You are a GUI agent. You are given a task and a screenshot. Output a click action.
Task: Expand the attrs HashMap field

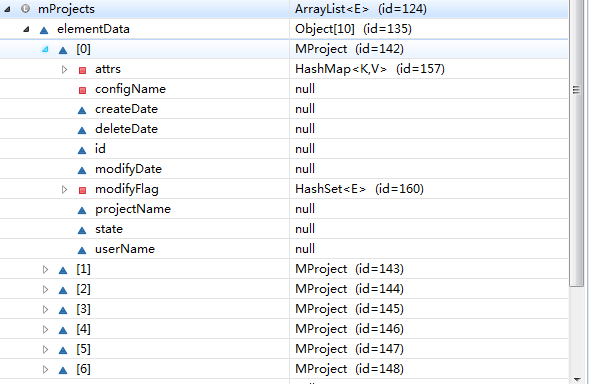[64, 69]
